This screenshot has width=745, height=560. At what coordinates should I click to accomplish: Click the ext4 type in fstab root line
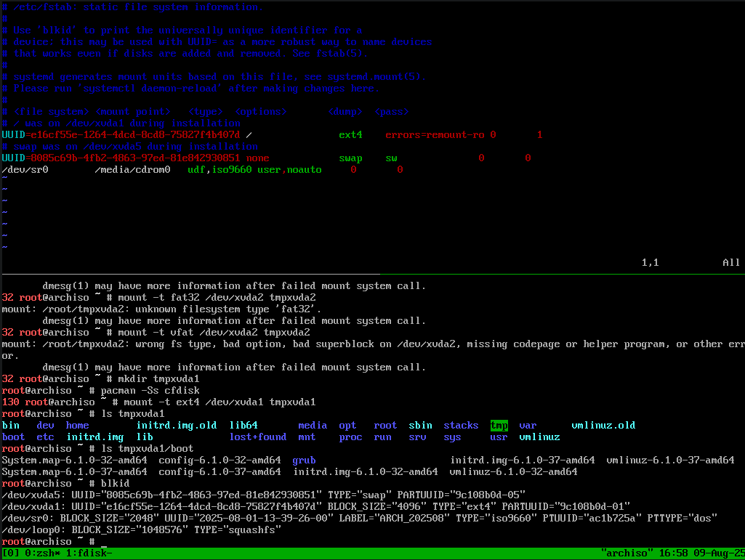click(350, 135)
